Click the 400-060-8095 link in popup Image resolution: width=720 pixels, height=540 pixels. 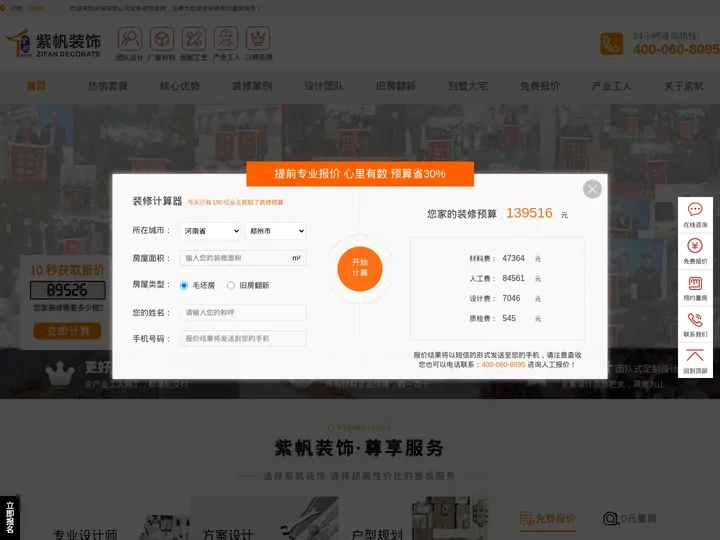coord(503,365)
